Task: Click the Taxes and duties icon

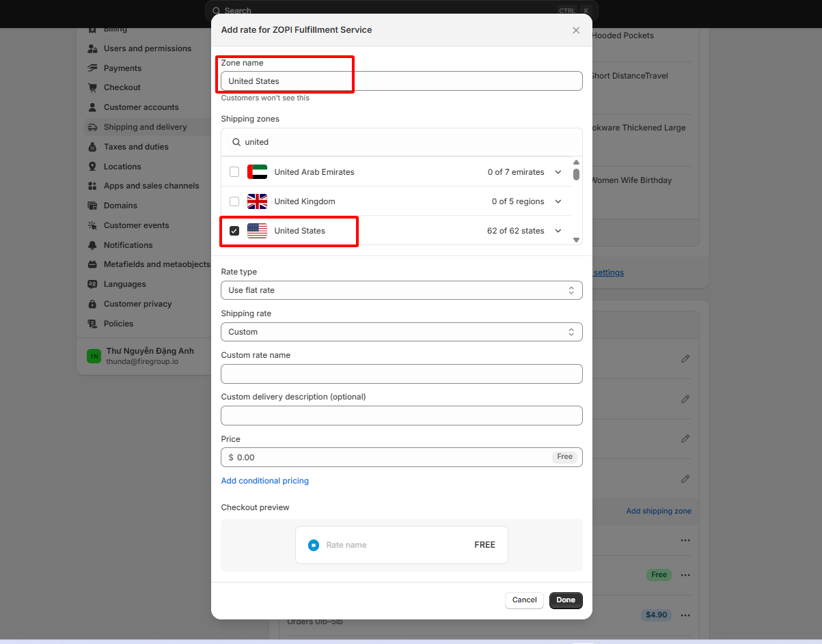Action: click(x=92, y=147)
